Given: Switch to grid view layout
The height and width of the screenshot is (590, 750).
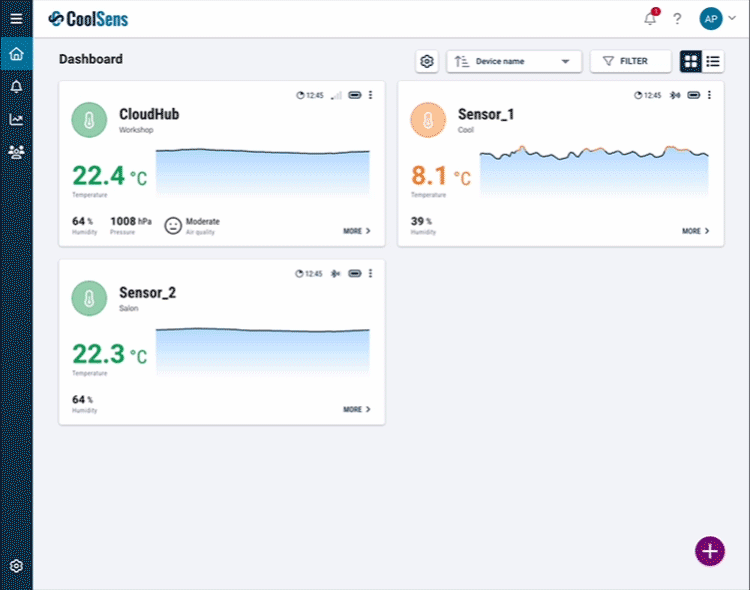Looking at the screenshot, I should tap(690, 61).
